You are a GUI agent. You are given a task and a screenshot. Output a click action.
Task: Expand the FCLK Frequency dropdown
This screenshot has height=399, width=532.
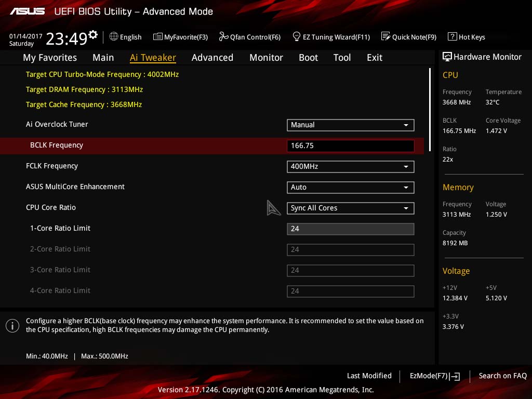tap(351, 167)
